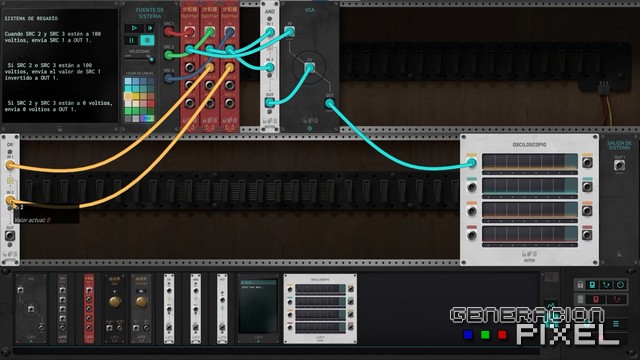Click the lock icon in bottom-right panel
Screen dimensions: 640x360
pyautogui.click(x=580, y=284)
